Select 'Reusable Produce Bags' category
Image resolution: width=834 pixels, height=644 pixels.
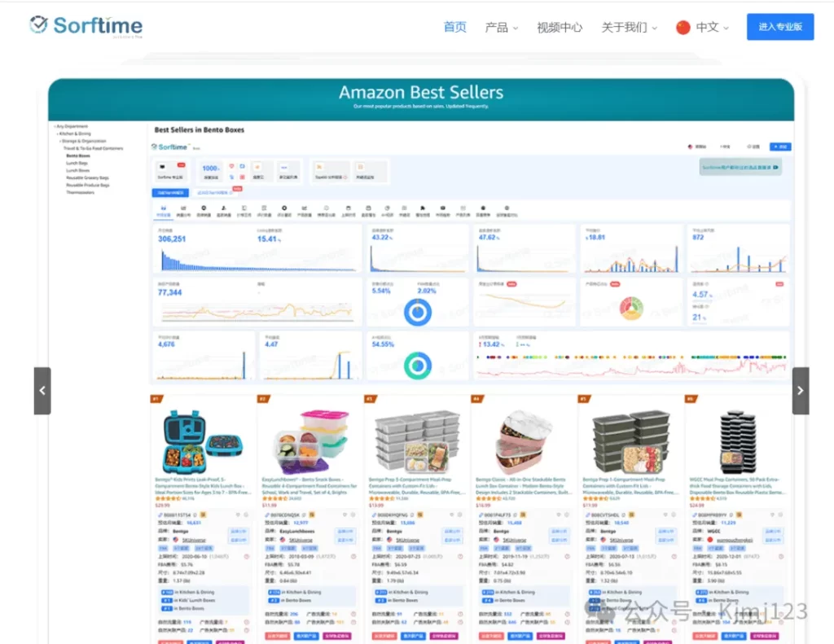(x=88, y=185)
